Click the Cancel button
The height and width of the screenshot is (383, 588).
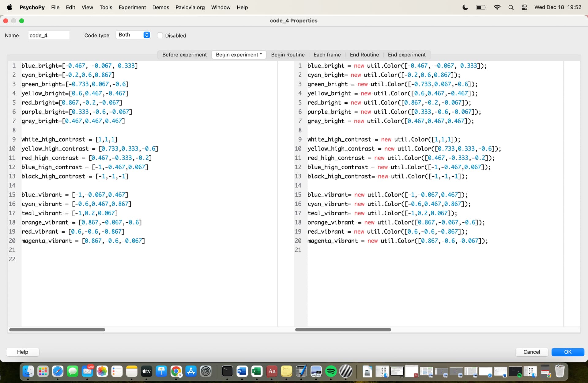pos(531,352)
